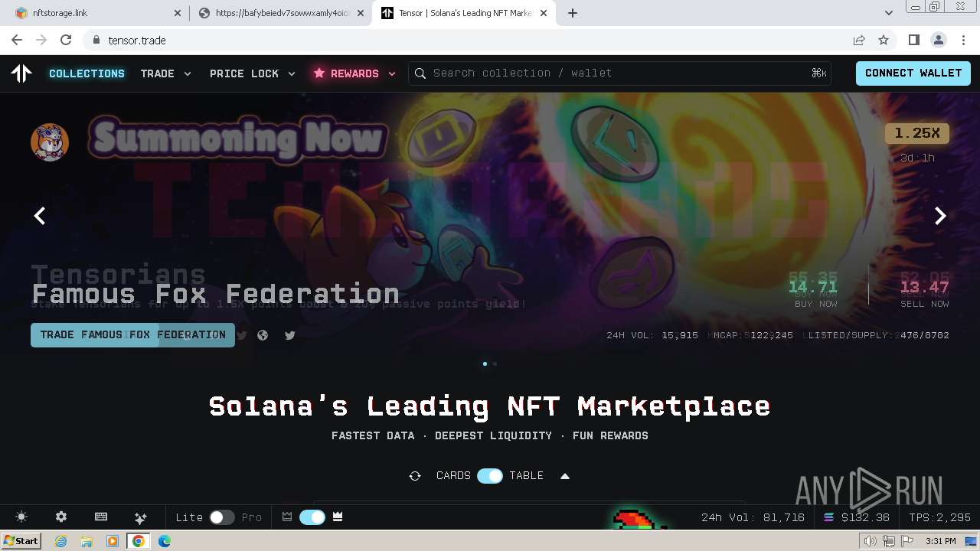The height and width of the screenshot is (551, 980).
Task: Click the Famous Fox Federation avatar
Action: pyautogui.click(x=50, y=142)
